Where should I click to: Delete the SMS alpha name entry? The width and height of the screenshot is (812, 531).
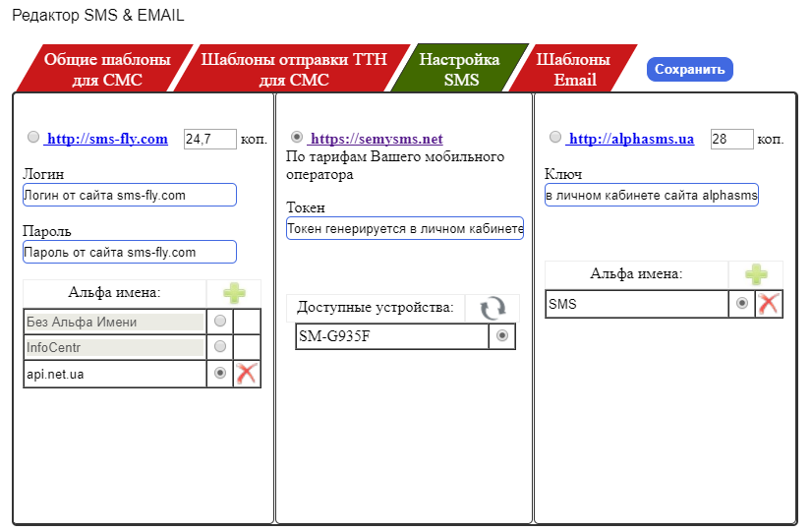769,304
